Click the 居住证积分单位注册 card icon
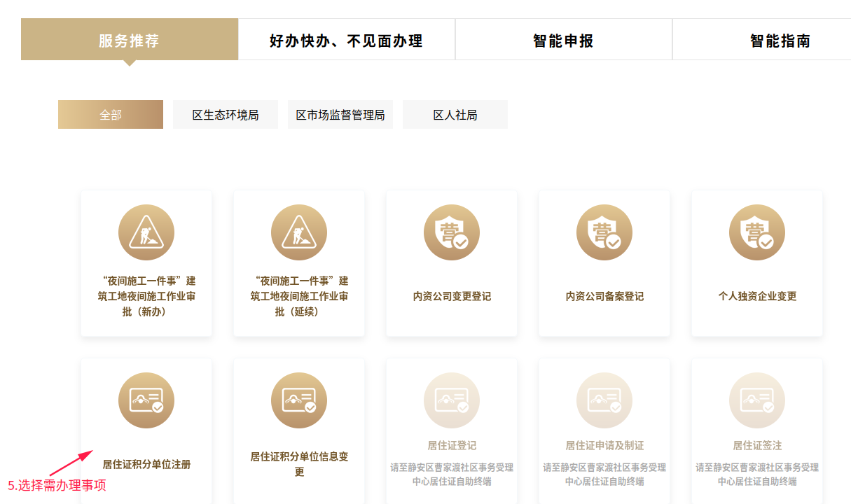Image resolution: width=851 pixels, height=504 pixels. pos(146,400)
